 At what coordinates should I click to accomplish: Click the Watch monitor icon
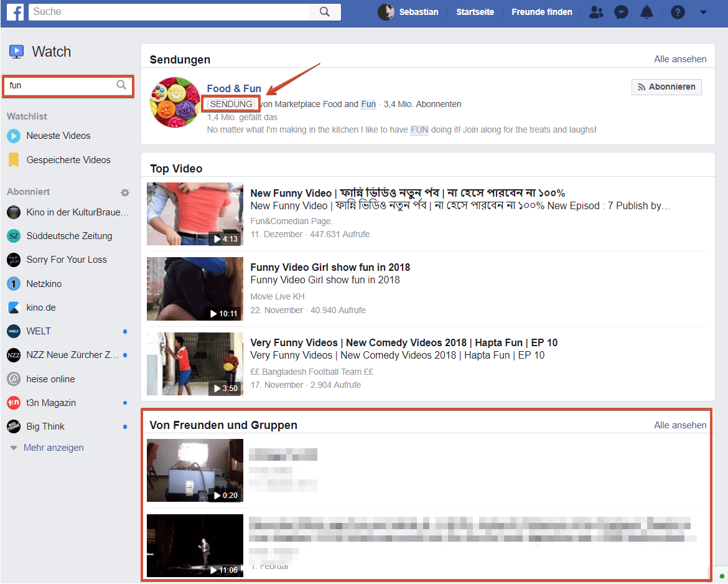[x=17, y=52]
